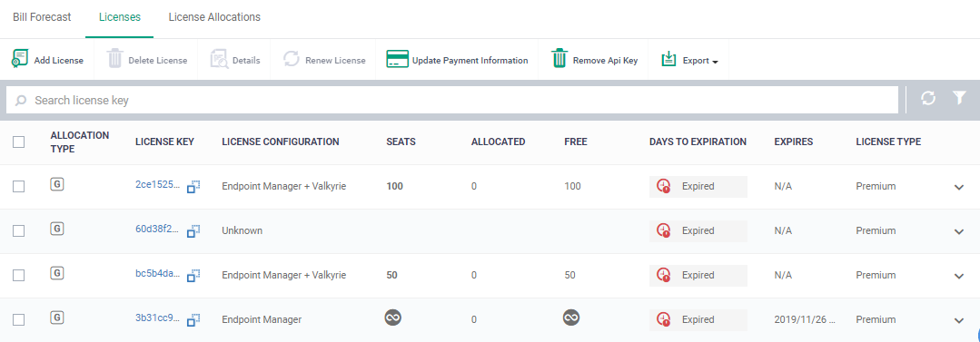Toggle the select-all checkbox in table header
The height and width of the screenshot is (342, 980).
click(19, 142)
